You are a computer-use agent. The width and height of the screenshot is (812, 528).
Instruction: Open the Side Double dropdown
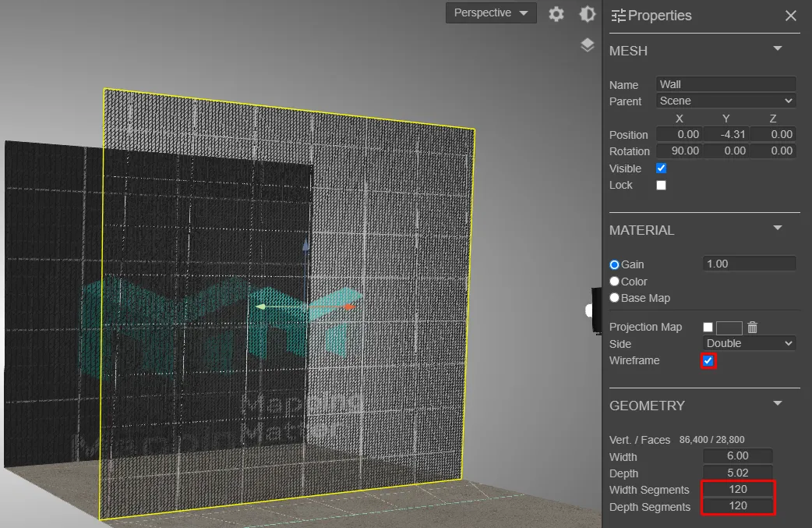tap(749, 343)
